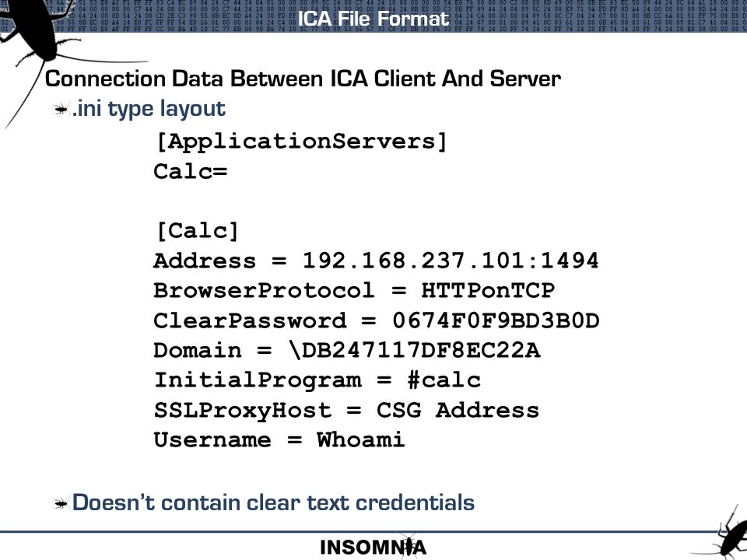Click the BrowserProtocol HTTPonTCP line
The image size is (747, 560).
click(354, 290)
